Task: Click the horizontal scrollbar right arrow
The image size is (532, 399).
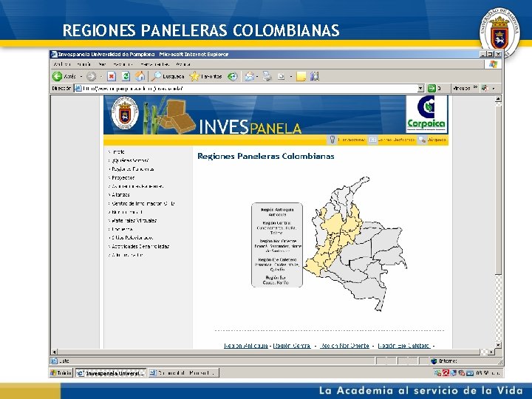Action: tap(491, 352)
